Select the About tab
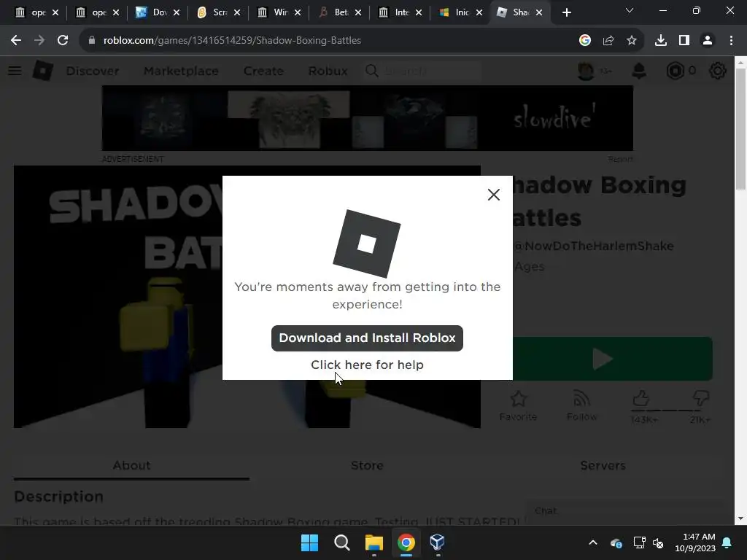747x560 pixels. tap(131, 465)
